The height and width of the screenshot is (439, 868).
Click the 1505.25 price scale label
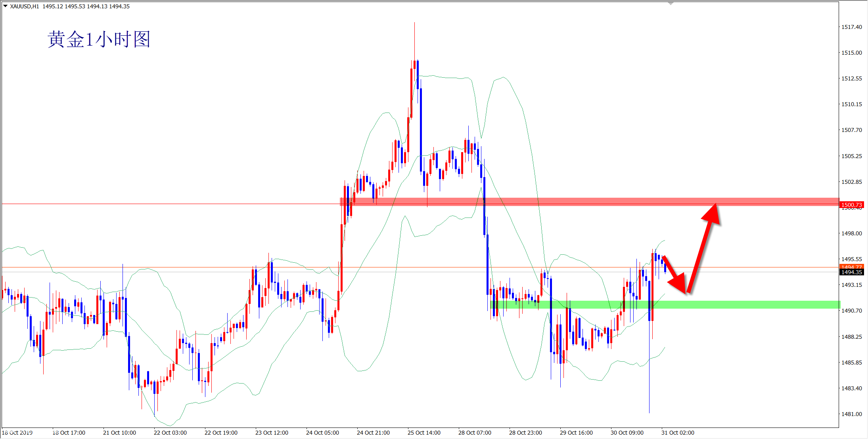click(851, 156)
